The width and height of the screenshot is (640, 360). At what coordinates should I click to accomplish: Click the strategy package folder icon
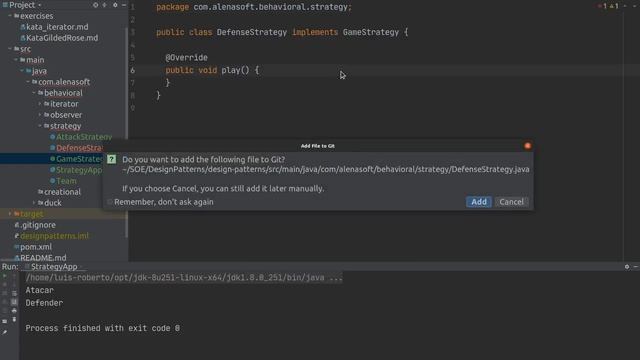pyautogui.click(x=47, y=126)
